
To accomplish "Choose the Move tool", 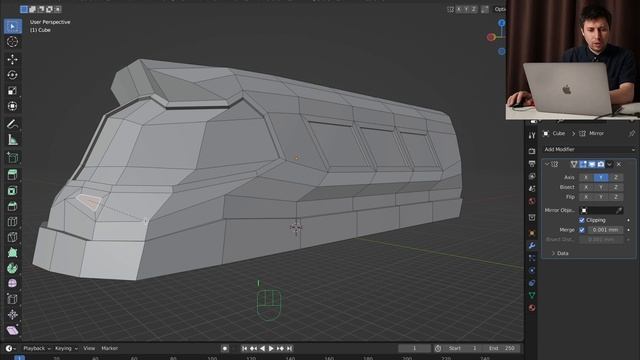I will [13, 60].
